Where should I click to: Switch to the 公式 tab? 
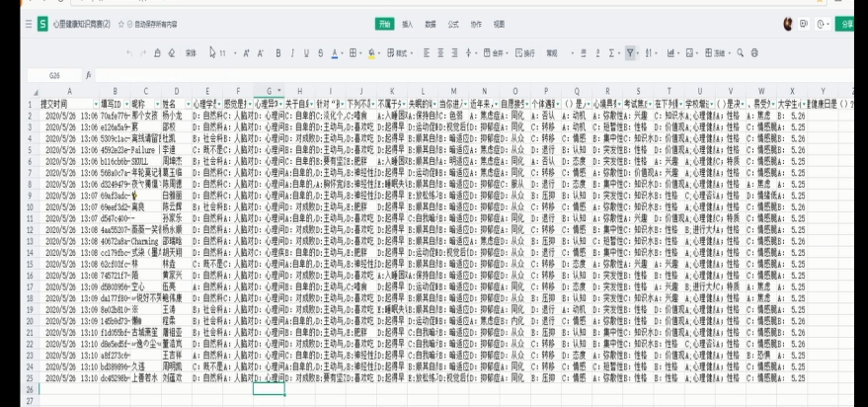point(453,25)
